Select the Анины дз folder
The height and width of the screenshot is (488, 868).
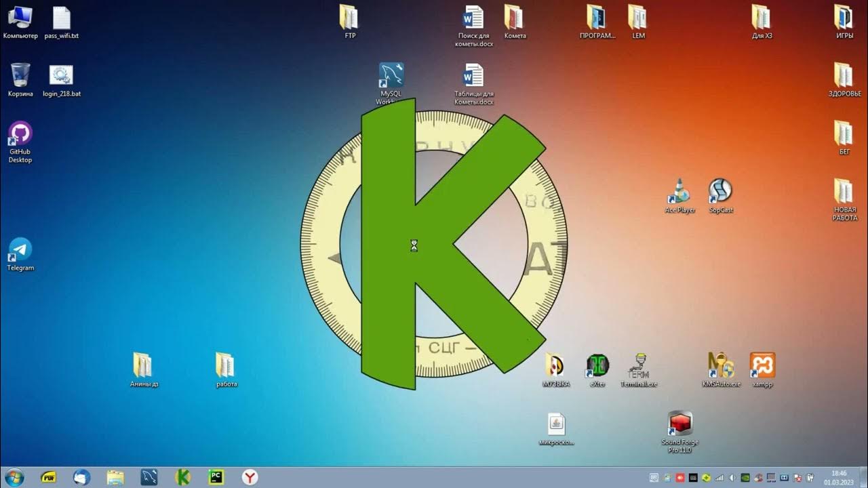point(144,370)
